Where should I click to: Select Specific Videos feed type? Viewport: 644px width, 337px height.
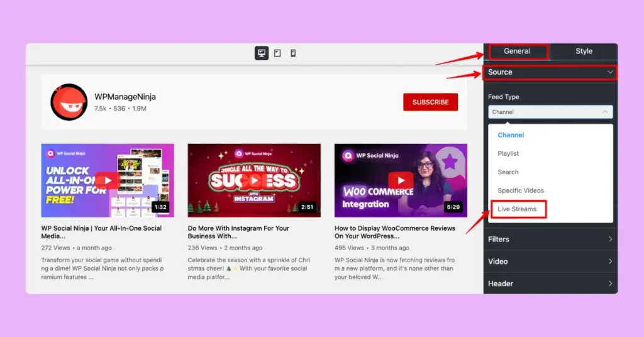pyautogui.click(x=520, y=191)
